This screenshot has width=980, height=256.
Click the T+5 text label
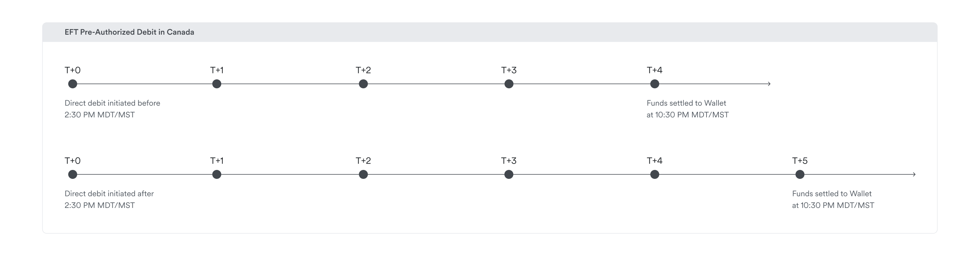click(x=800, y=161)
